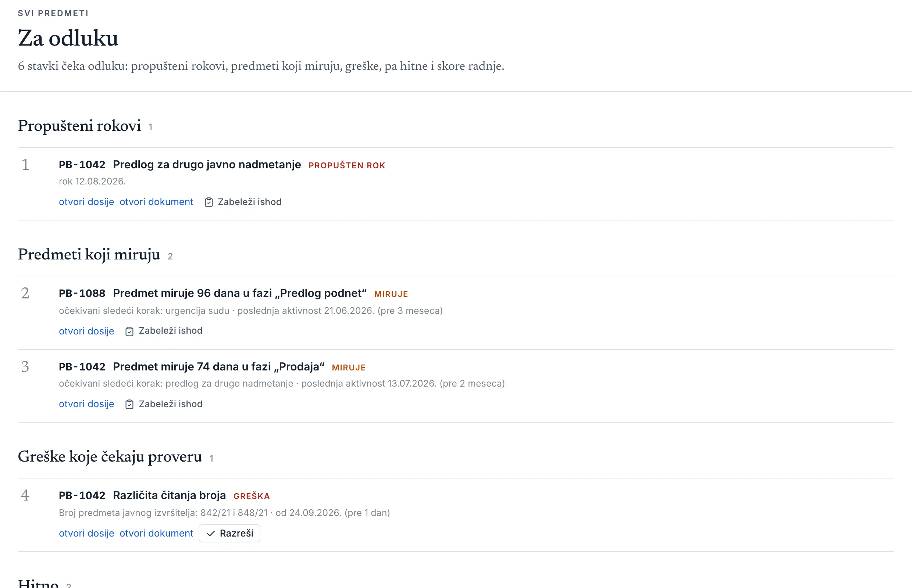Open dosije for Različita čitanja broja error
912x588 pixels.
click(86, 533)
